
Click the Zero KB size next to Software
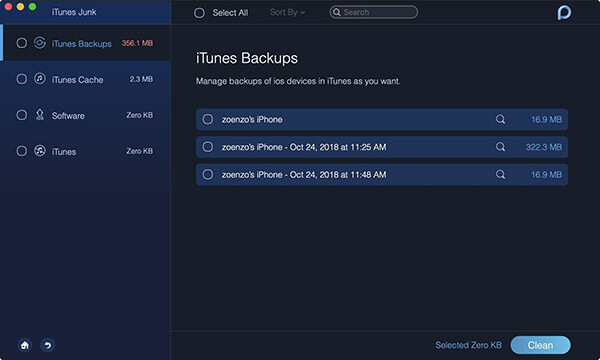pos(140,115)
